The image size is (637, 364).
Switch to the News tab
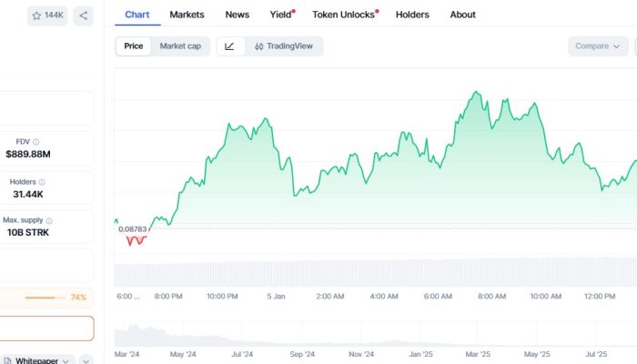(x=237, y=15)
